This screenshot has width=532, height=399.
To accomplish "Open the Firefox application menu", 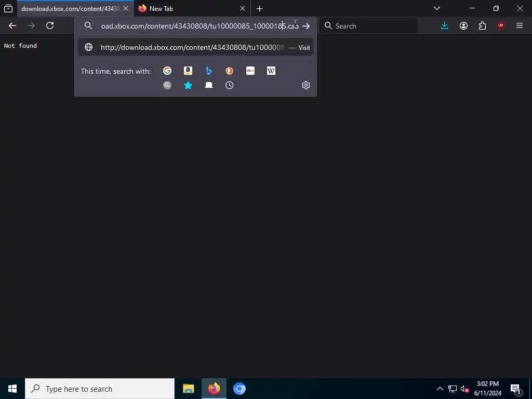I will point(520,26).
